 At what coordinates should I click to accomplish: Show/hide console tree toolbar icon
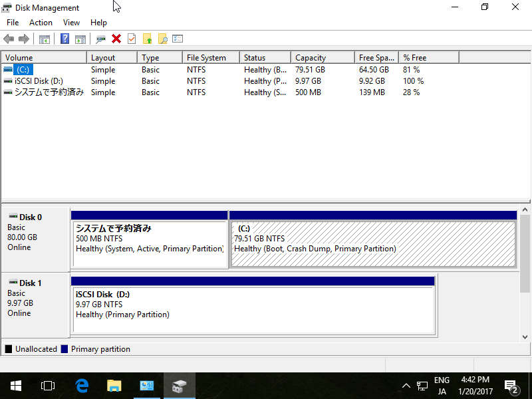[x=45, y=39]
